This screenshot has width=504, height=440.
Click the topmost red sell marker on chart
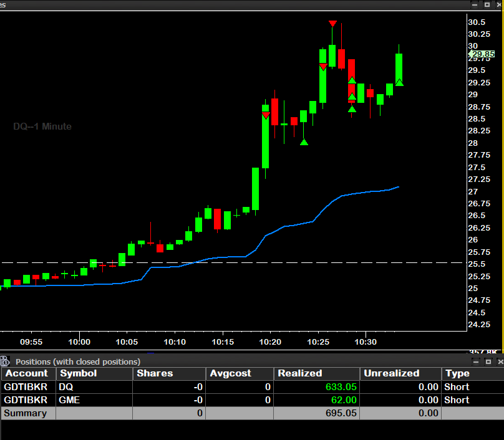click(x=332, y=24)
